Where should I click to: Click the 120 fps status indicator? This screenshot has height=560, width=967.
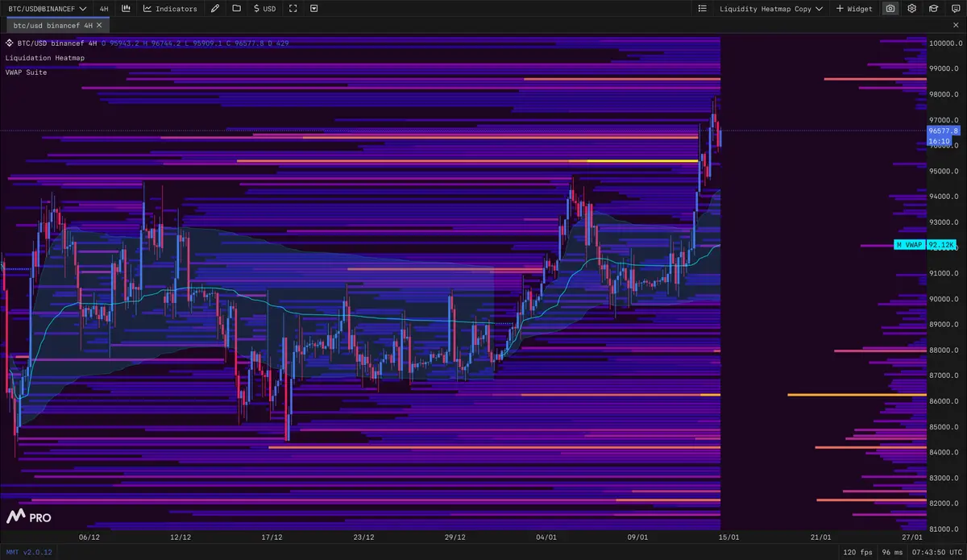pos(857,553)
